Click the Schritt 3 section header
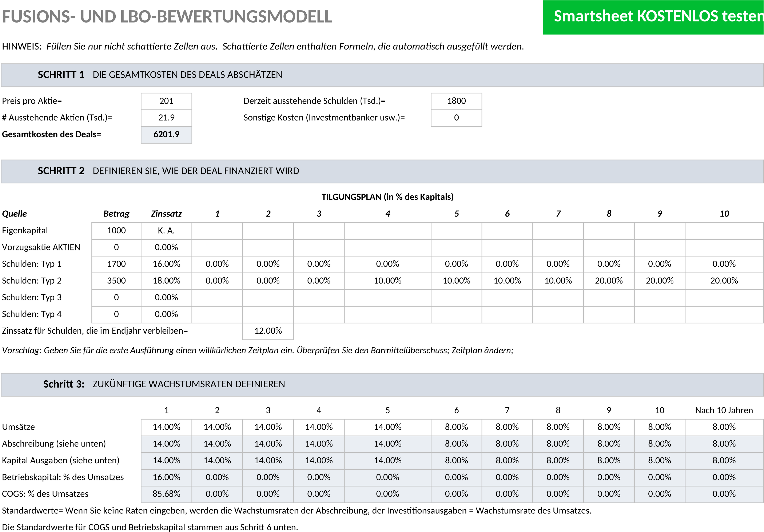This screenshot has height=532, width=764. [x=382, y=385]
